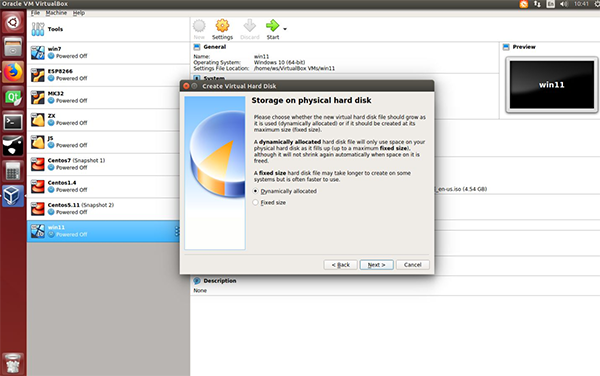This screenshot has width=600, height=376.
Task: Open the File menu
Action: pyautogui.click(x=35, y=13)
